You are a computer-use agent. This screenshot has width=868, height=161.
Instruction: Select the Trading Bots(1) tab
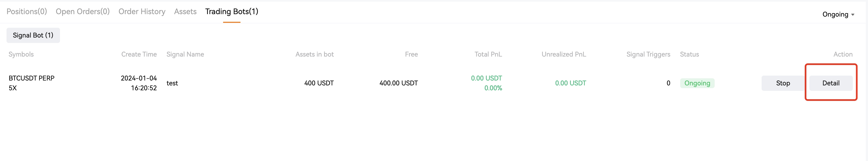232,11
